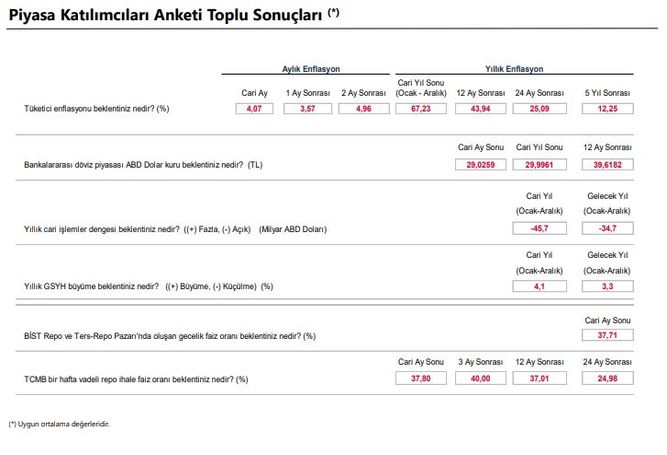
Task: Click the 5 Yıl Sonrası value 12,25
Action: 606,108
